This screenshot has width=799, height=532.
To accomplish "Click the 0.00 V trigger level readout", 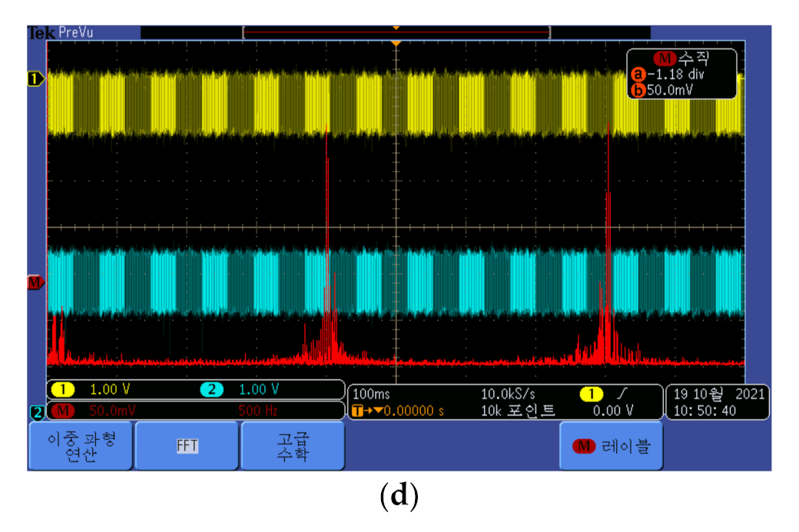I will [x=613, y=411].
